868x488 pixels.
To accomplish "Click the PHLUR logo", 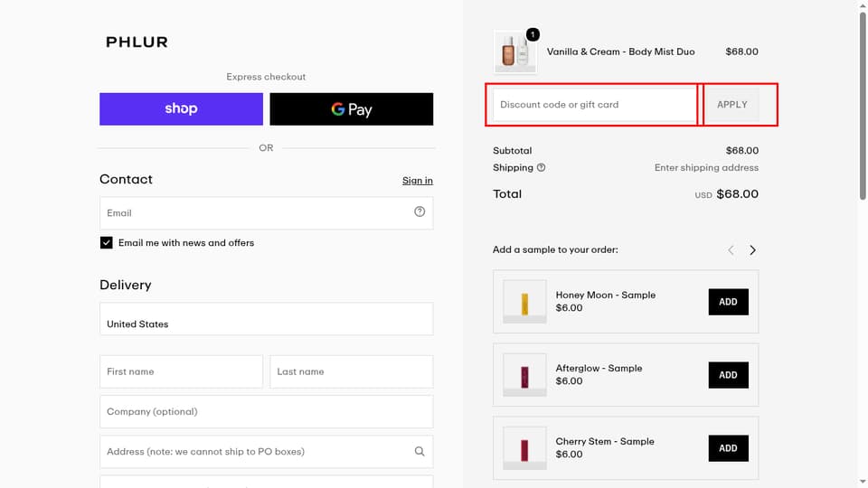I will tap(137, 42).
